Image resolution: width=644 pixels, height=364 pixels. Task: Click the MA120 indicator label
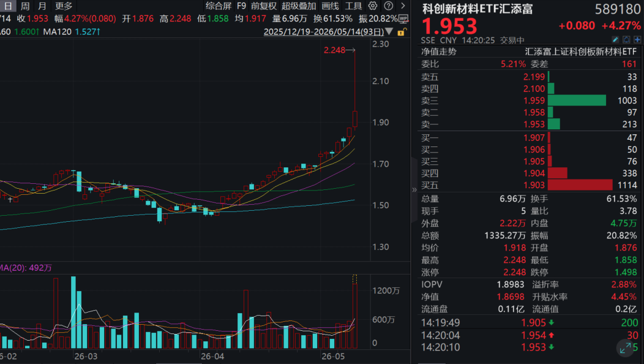coord(57,32)
